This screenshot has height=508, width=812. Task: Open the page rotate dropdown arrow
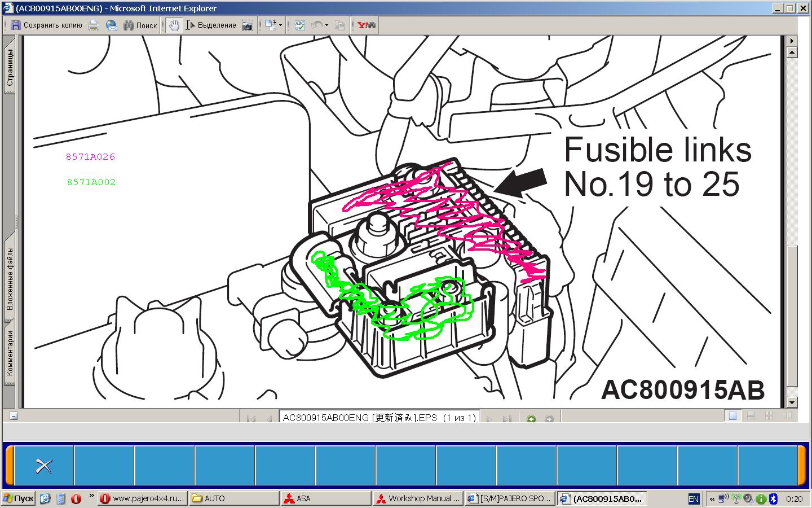click(x=281, y=25)
